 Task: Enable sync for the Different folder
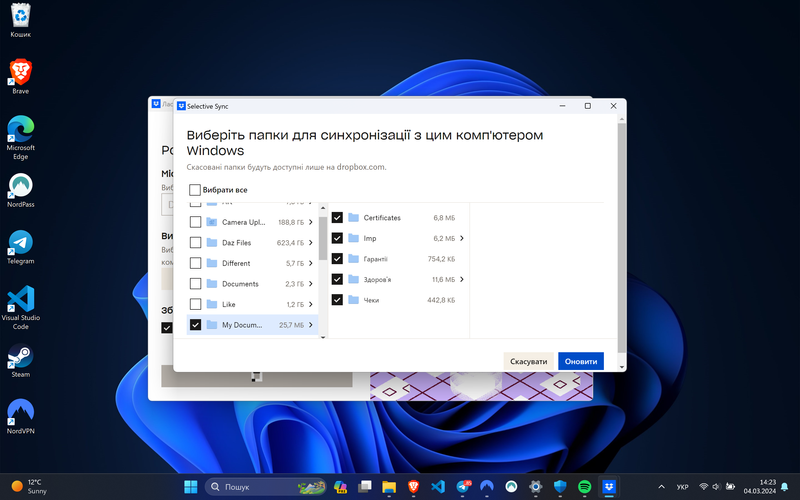pos(195,263)
